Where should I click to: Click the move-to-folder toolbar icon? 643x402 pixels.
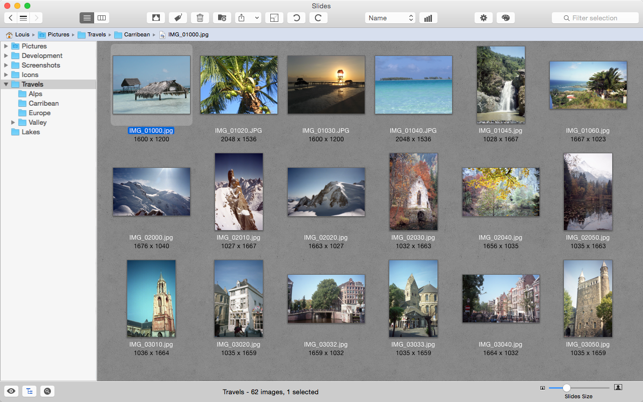(x=222, y=18)
